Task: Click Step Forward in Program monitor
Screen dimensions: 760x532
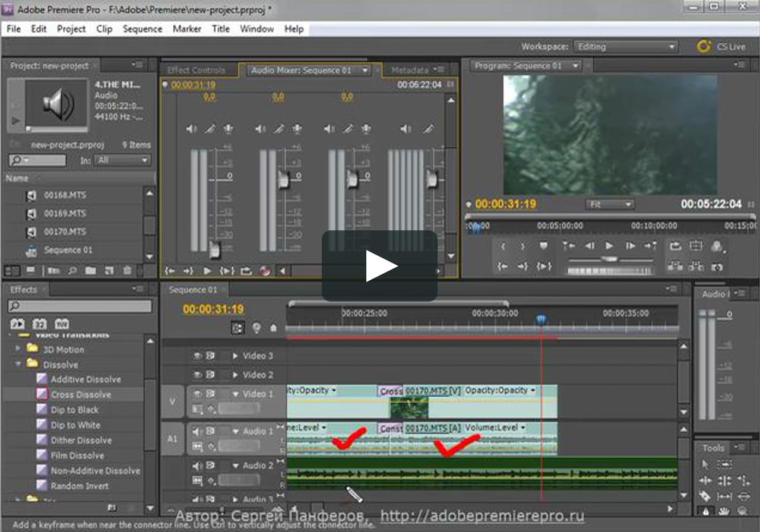Action: [x=631, y=246]
